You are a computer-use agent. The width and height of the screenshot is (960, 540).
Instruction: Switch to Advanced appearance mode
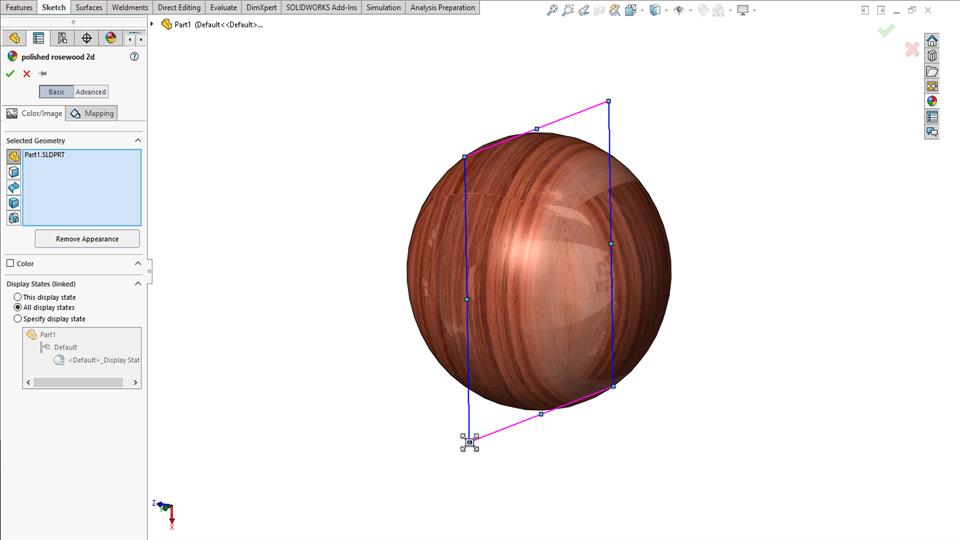[91, 92]
